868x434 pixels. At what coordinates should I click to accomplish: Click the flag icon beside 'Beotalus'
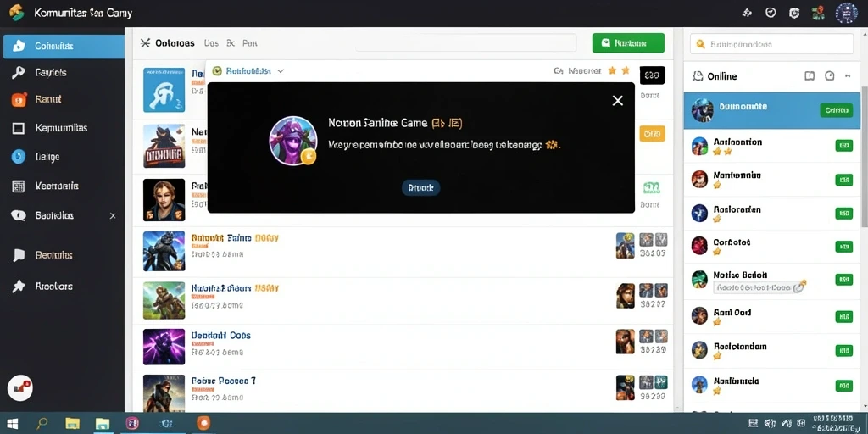(x=19, y=255)
